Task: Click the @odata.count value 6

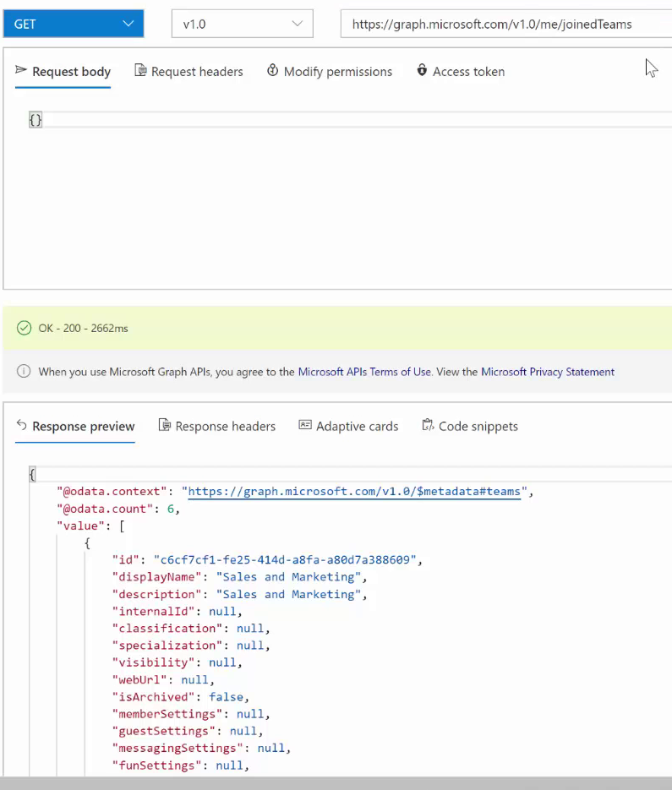Action: (171, 509)
